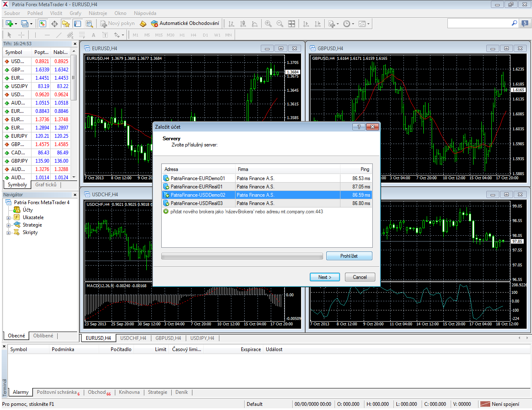The width and height of the screenshot is (532, 410).
Task: Select the trendline drawing tool
Action: click(x=59, y=35)
